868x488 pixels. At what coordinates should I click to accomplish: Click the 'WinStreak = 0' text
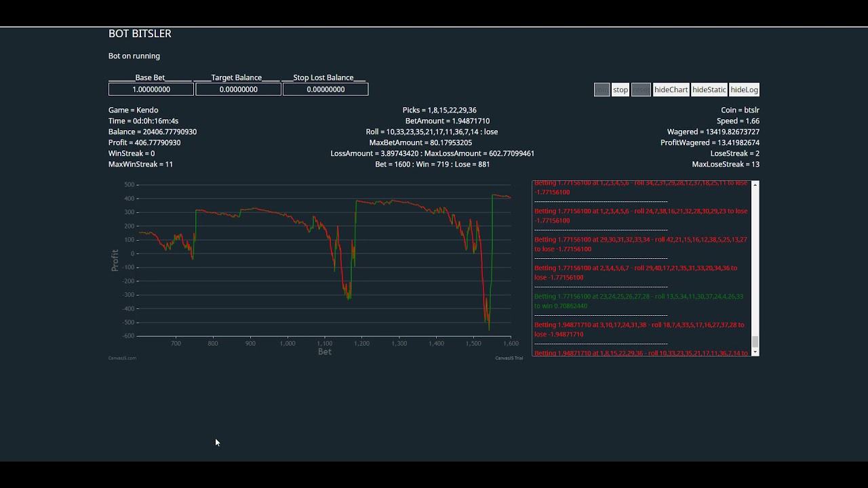[132, 153]
